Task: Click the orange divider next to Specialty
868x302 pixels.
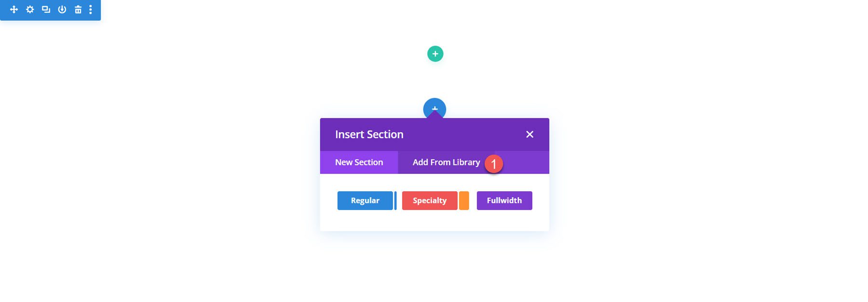Action: [464, 200]
